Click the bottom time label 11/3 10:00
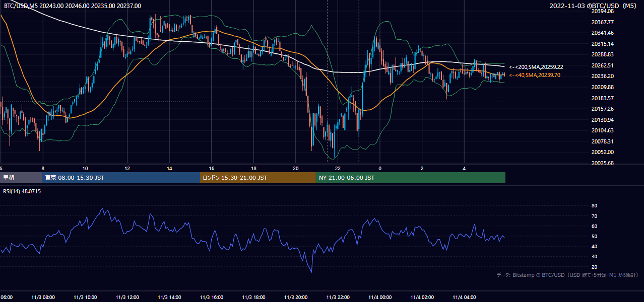 pyautogui.click(x=85, y=297)
